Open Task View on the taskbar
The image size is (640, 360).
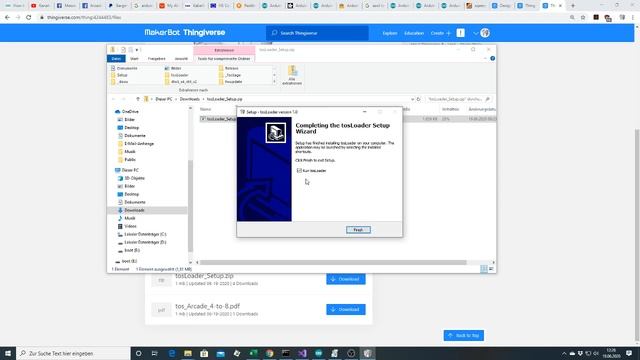click(x=155, y=353)
